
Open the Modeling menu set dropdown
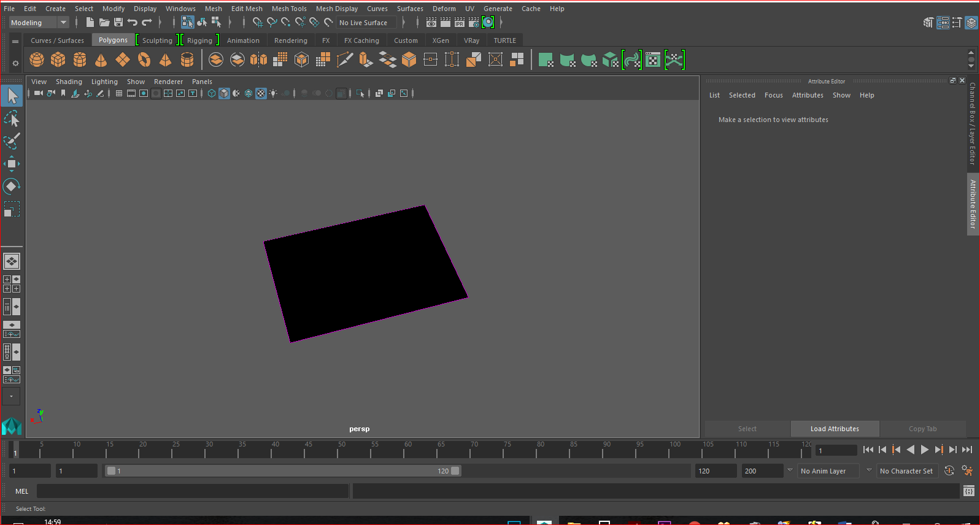pyautogui.click(x=63, y=23)
